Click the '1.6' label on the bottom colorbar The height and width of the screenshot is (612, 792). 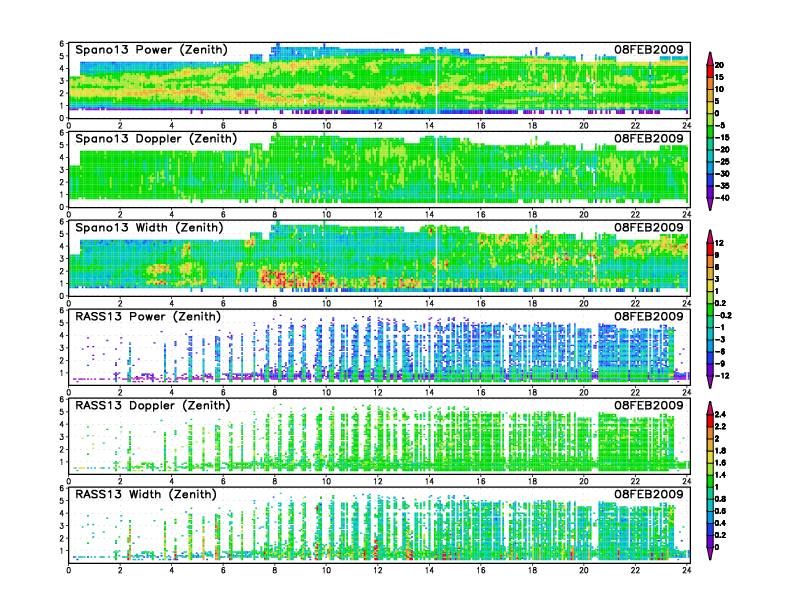720,463
